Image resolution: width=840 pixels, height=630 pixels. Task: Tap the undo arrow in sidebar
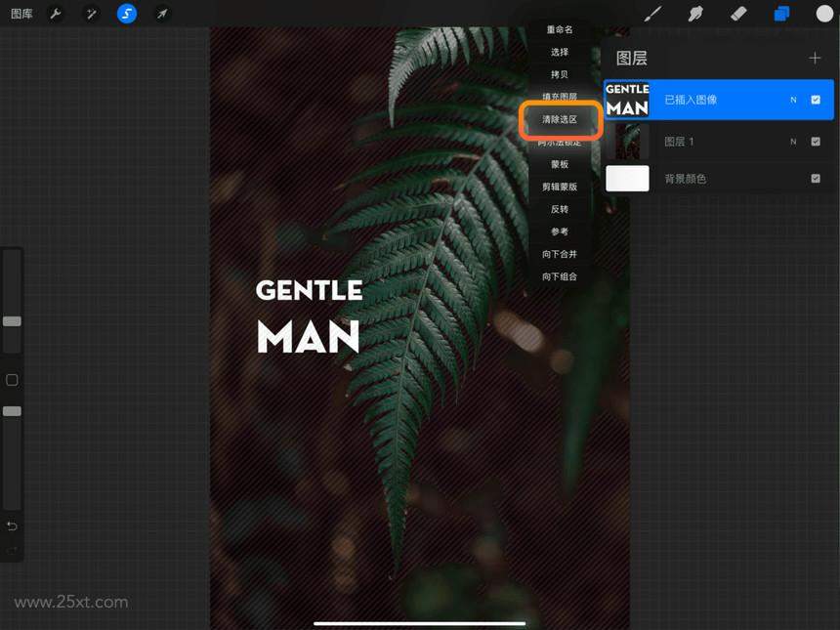(12, 526)
